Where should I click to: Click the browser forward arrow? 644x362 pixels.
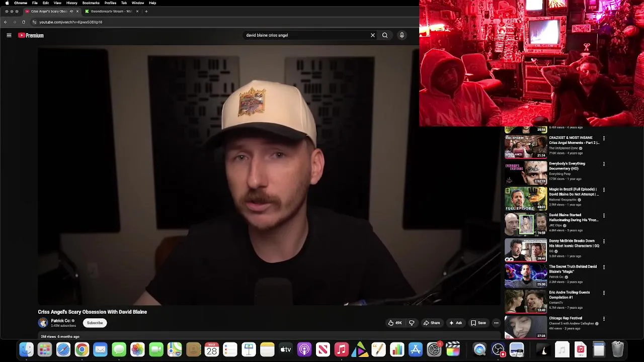tap(14, 22)
